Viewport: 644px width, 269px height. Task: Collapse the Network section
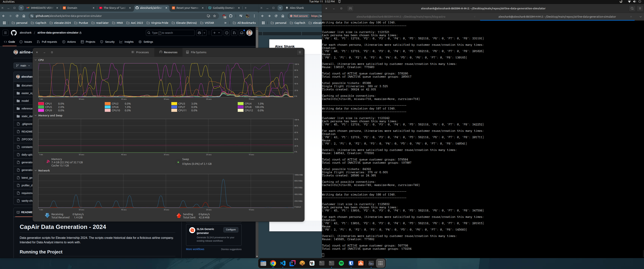(x=36, y=171)
